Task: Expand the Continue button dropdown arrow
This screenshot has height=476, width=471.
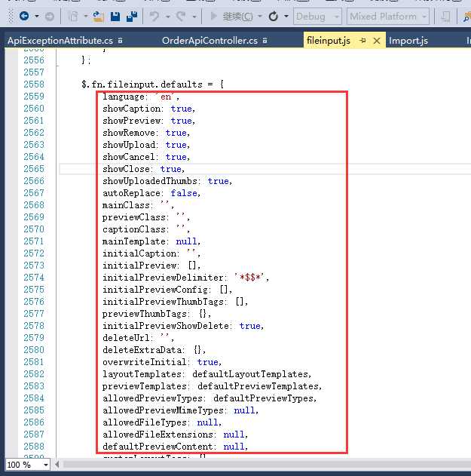Action: click(x=259, y=16)
